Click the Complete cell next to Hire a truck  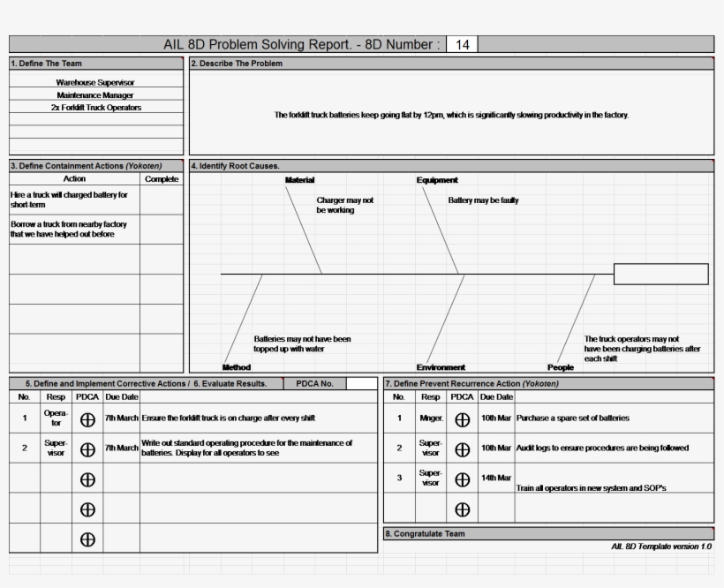(x=162, y=200)
